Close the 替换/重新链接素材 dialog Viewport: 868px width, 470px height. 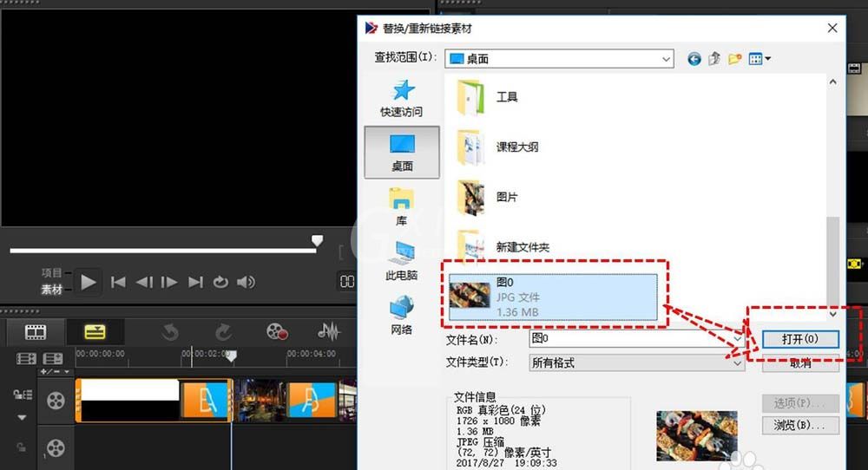click(832, 28)
